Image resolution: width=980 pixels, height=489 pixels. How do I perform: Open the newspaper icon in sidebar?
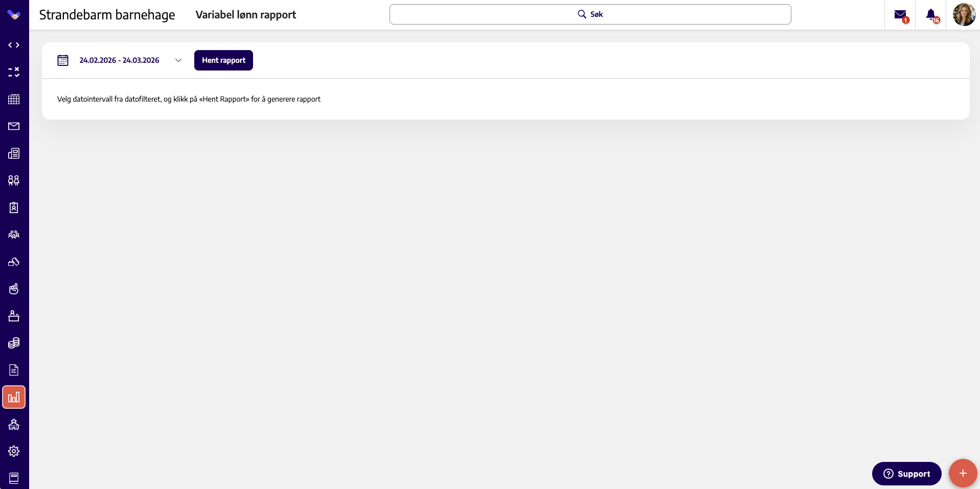14,153
